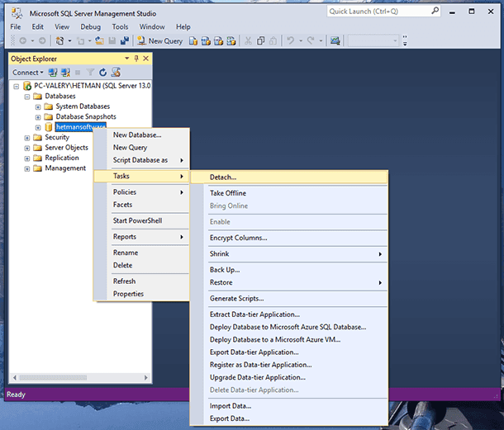Screen dimensions: 504x430
Task: Click the SSMS application icon in title bar
Action: tap(17, 13)
